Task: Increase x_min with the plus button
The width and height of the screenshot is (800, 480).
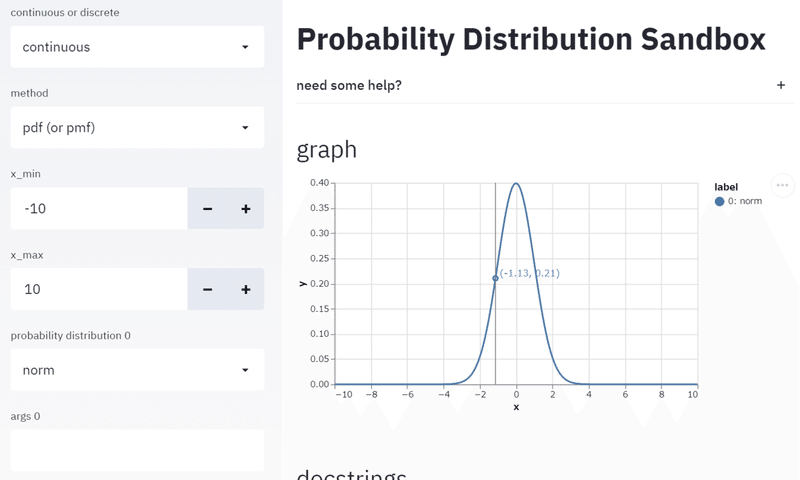Action: [x=245, y=208]
